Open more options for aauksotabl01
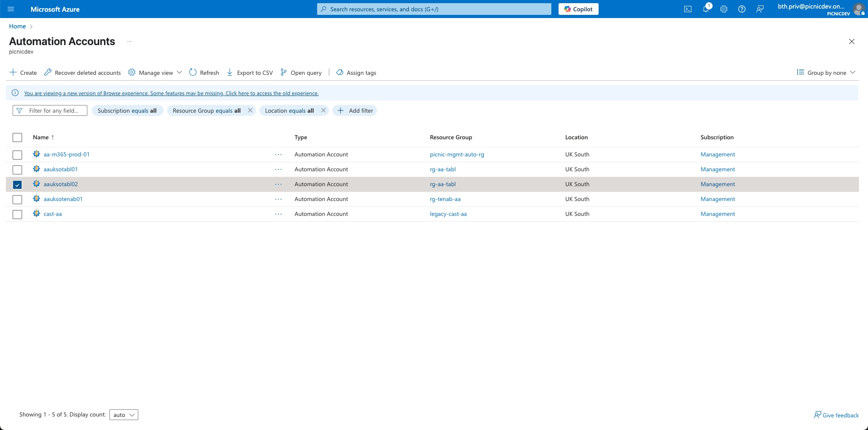 pyautogui.click(x=278, y=169)
